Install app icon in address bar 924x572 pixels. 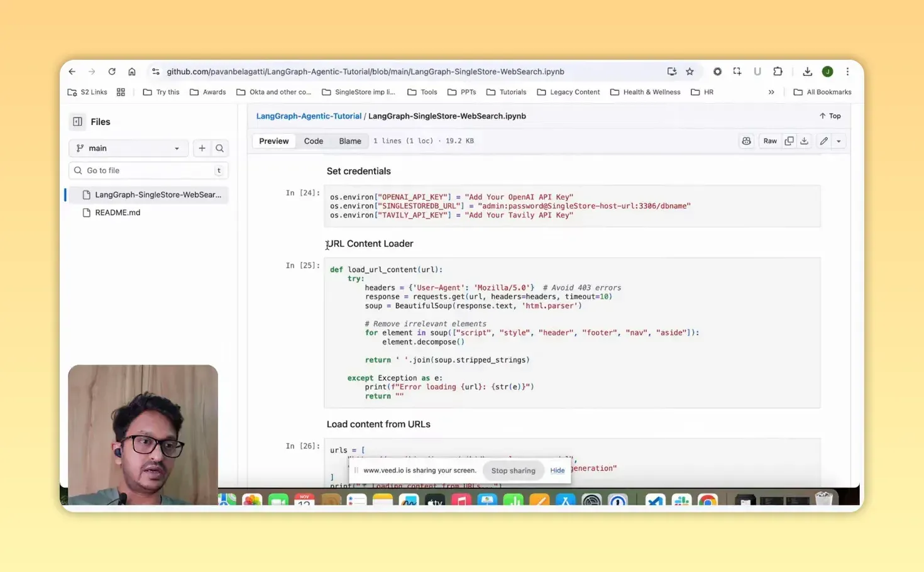point(672,72)
